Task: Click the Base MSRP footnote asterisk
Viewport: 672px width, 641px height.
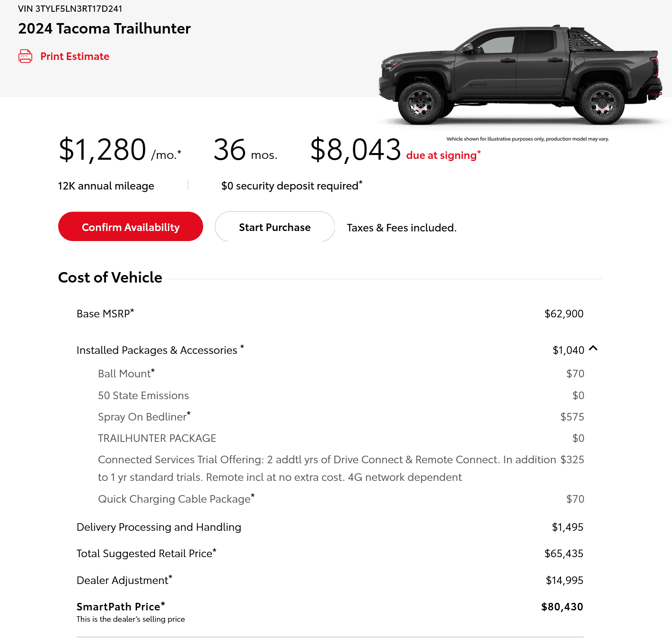Action: tap(132, 311)
